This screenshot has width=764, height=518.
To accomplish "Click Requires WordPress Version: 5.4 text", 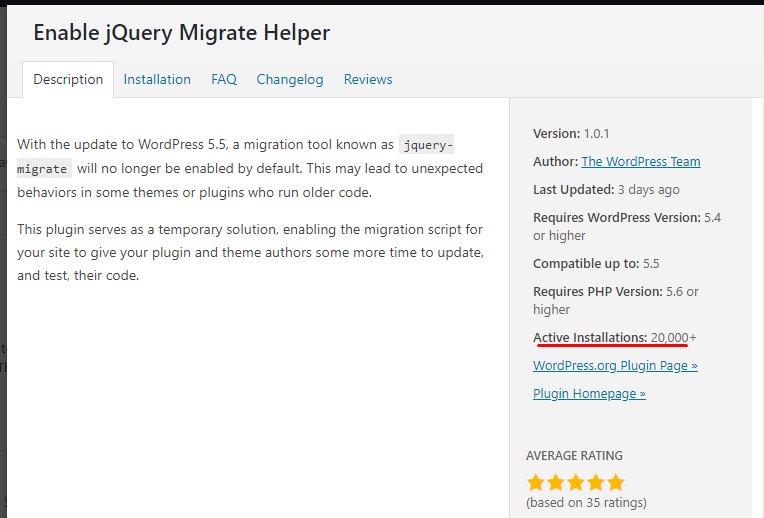I will coord(627,217).
